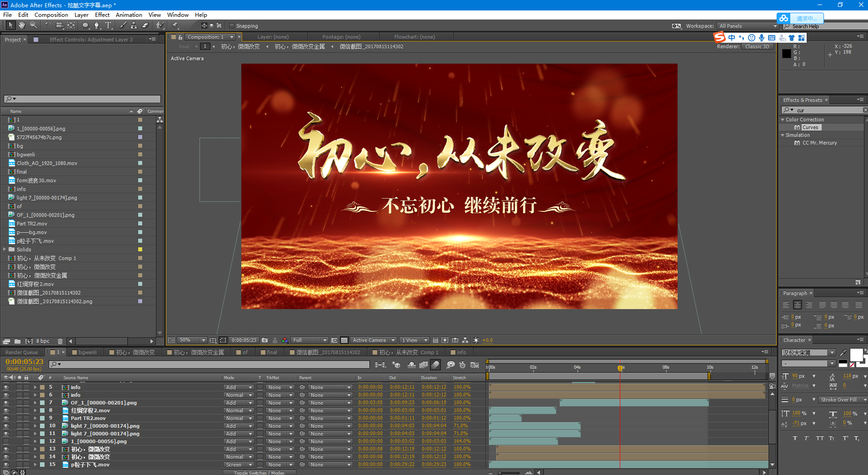Open the Graph Editor button
868x475 pixels.
coord(474,365)
